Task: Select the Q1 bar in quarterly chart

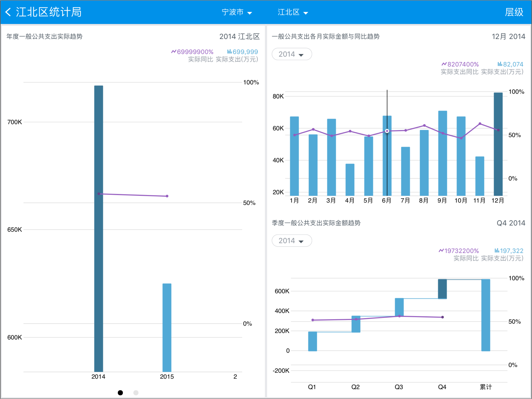Action: 312,341
